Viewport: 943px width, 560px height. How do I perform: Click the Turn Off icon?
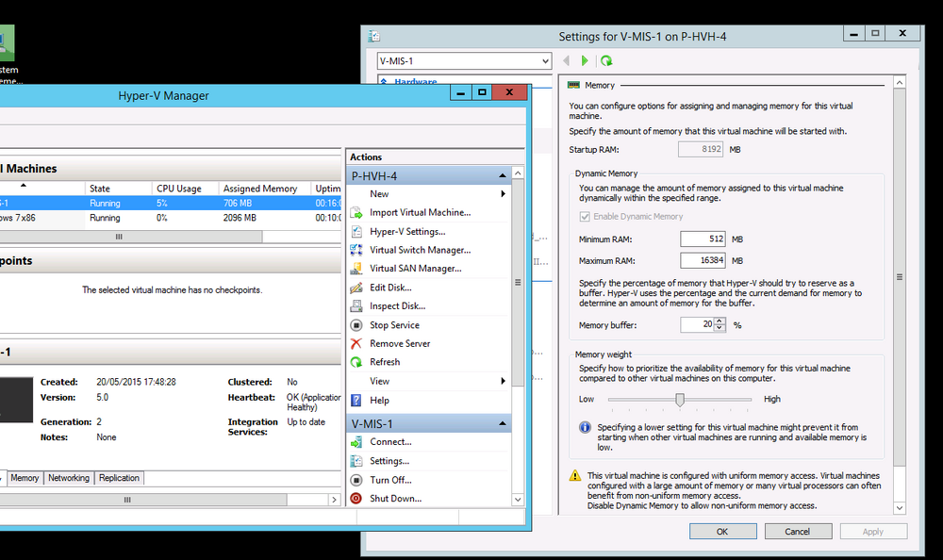click(356, 480)
